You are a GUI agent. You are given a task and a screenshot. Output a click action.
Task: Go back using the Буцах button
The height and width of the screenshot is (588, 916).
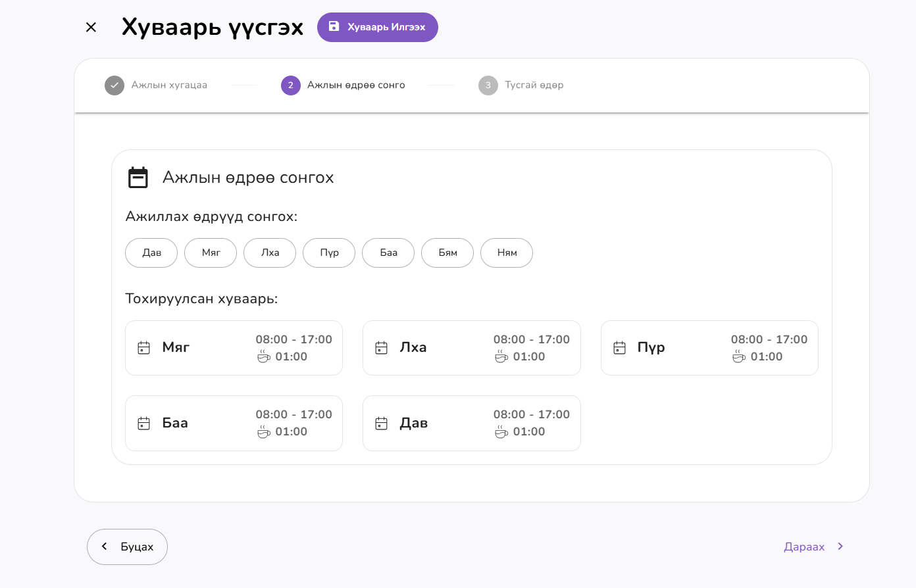pos(127,546)
